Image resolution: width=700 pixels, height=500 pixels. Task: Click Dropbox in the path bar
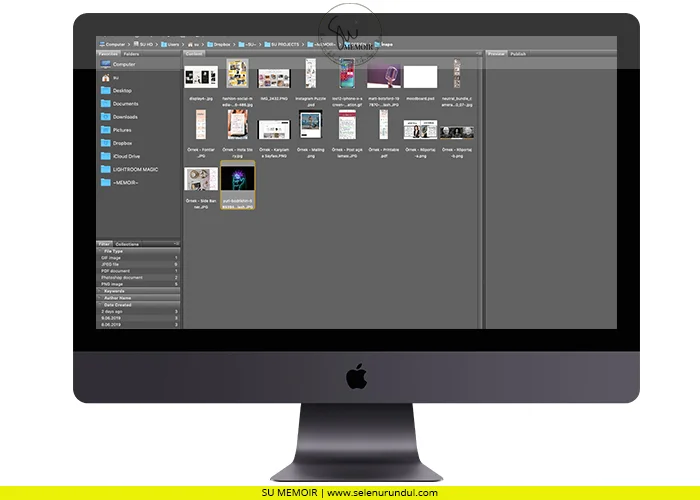coord(219,44)
